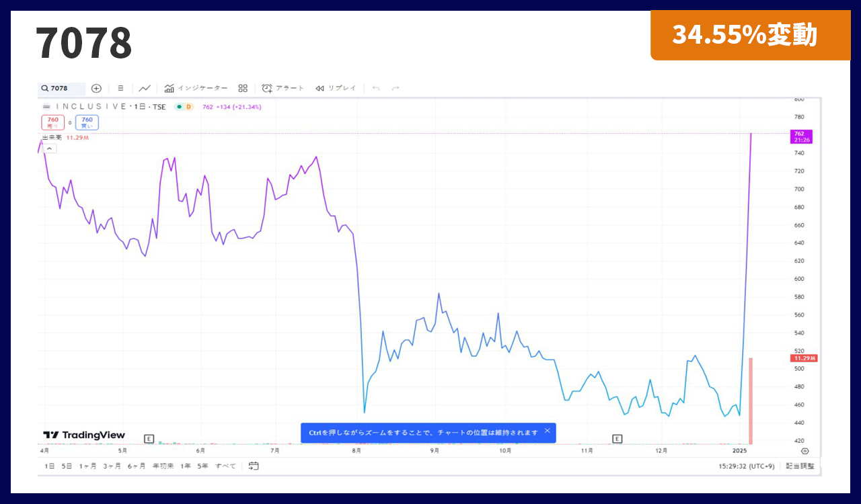
Task: Select the line chart style icon
Action: click(145, 88)
